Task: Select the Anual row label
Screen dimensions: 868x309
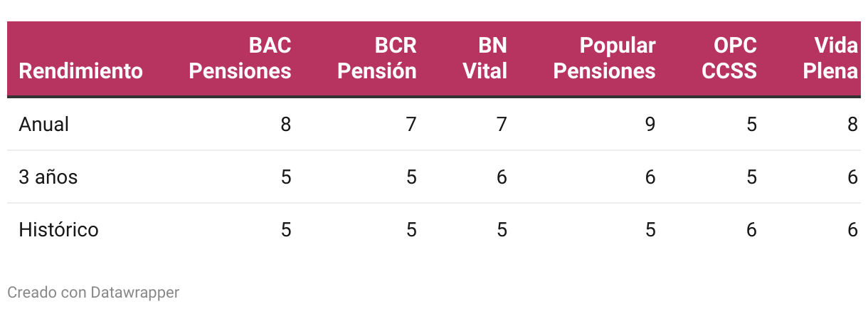Action: 44,124
